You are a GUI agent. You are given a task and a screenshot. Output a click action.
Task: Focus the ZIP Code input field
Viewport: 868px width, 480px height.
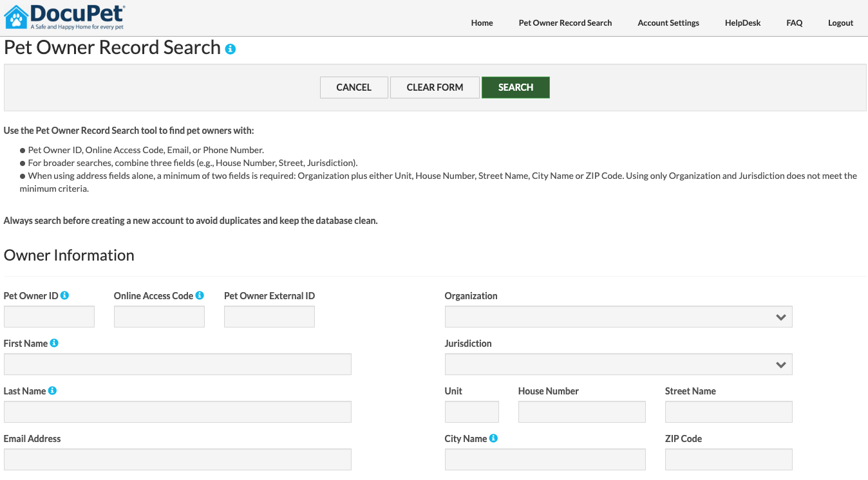click(x=729, y=459)
